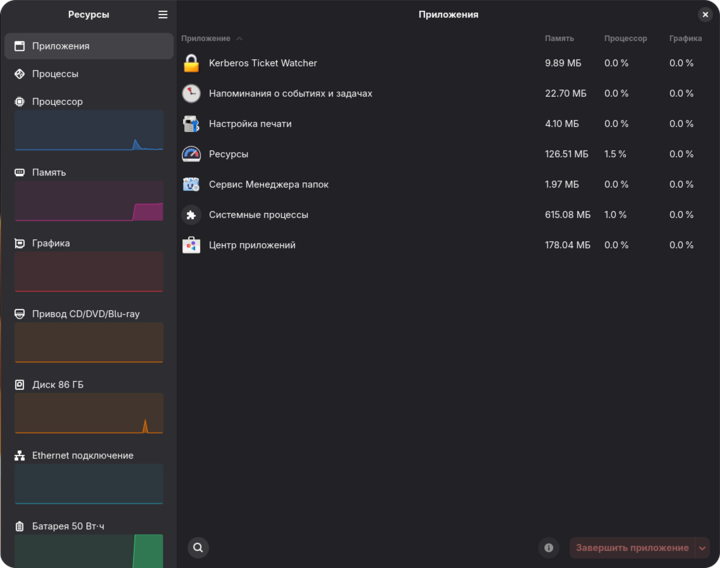The image size is (720, 568).
Task: Click the Память memory icon in sidebar
Action: tap(19, 172)
